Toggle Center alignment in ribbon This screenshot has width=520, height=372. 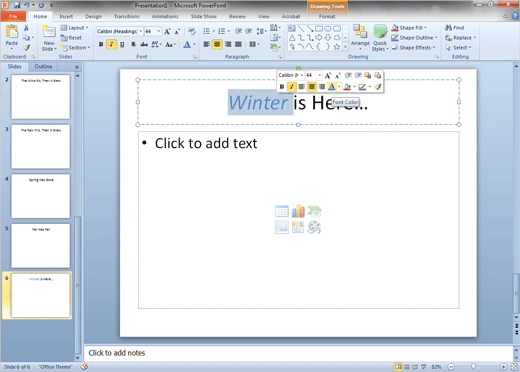[217, 44]
